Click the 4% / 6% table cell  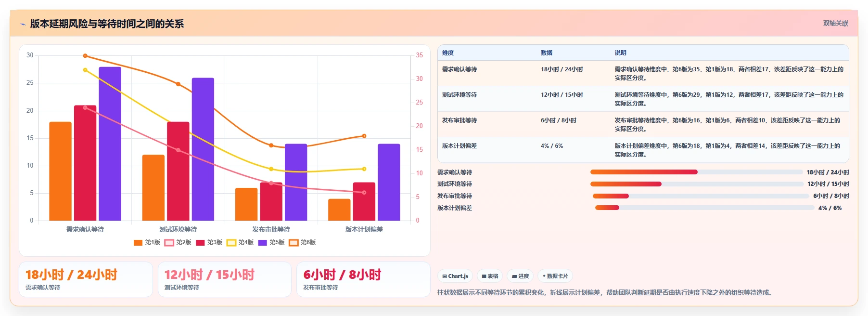(552, 146)
